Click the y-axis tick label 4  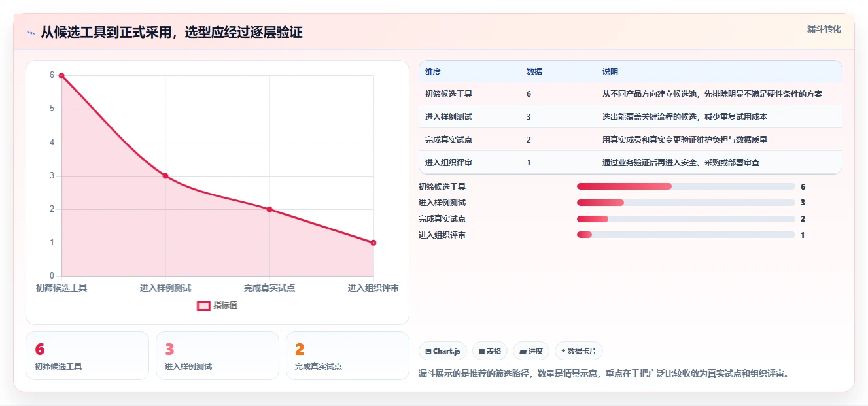click(x=52, y=143)
